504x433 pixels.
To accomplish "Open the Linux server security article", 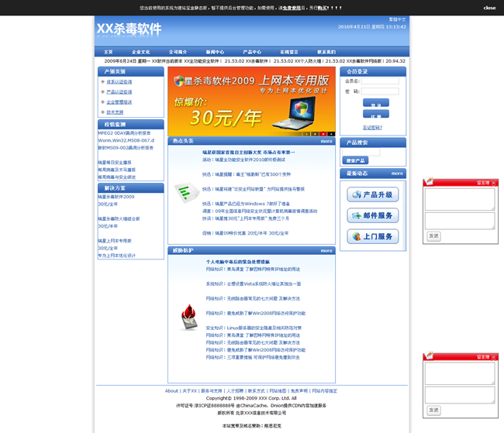I will tap(254, 328).
